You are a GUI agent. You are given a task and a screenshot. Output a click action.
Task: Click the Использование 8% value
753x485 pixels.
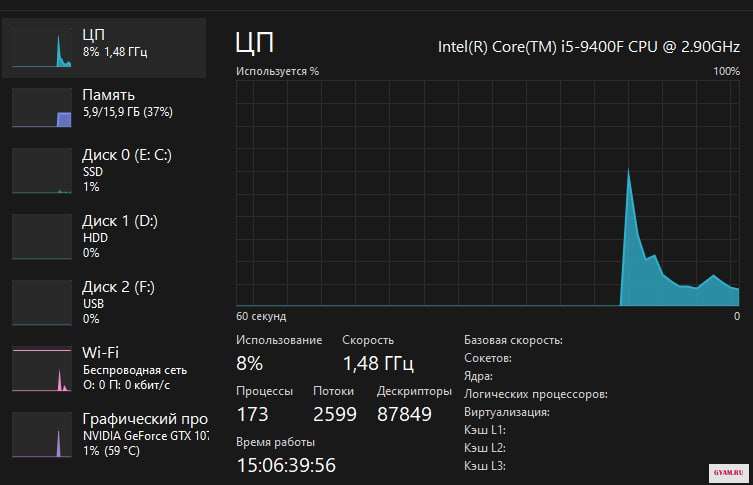(x=250, y=362)
